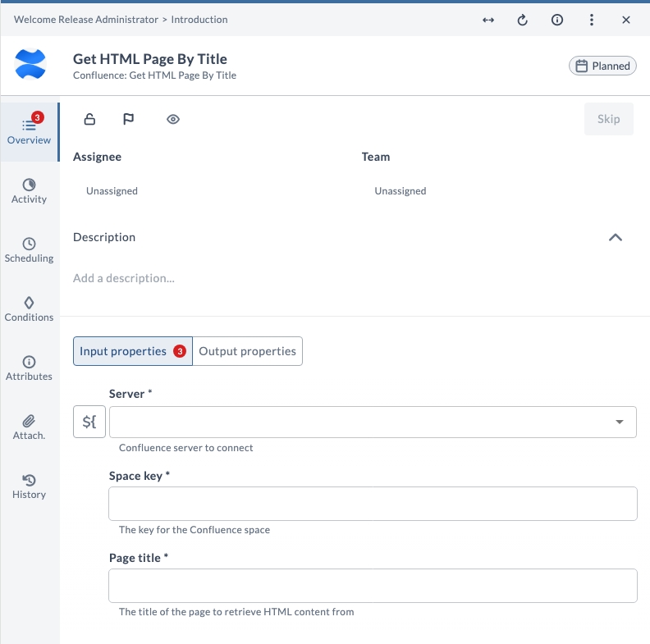Click the refresh icon in header
Image resolution: width=650 pixels, height=644 pixels.
point(522,20)
